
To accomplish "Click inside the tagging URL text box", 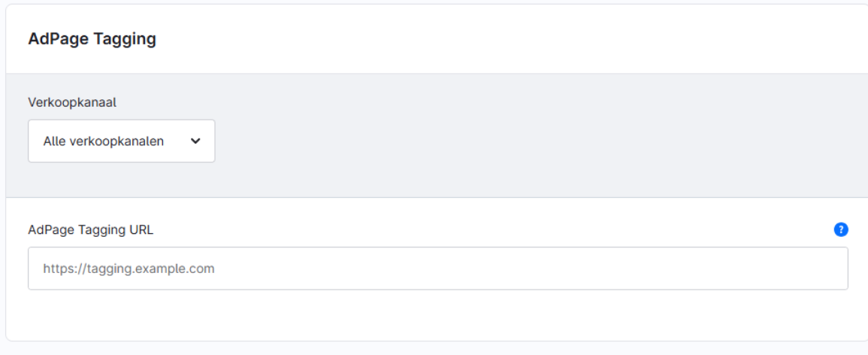I will (x=437, y=269).
